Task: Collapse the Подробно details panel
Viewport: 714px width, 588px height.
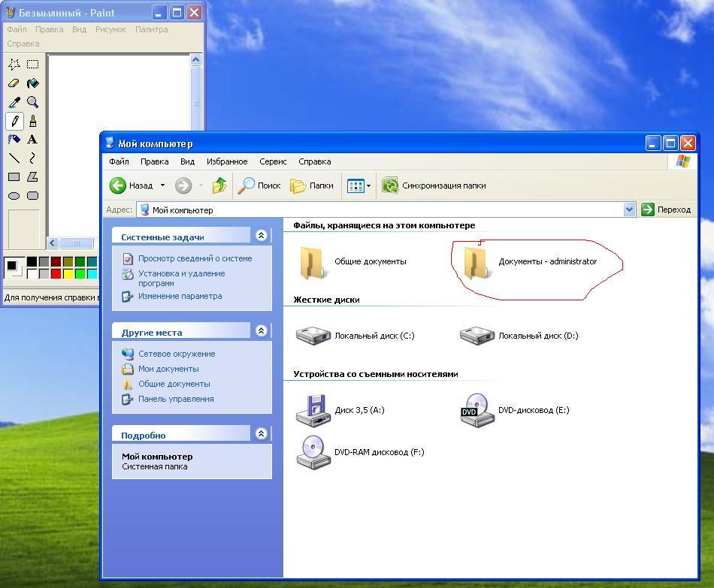Action: click(261, 434)
